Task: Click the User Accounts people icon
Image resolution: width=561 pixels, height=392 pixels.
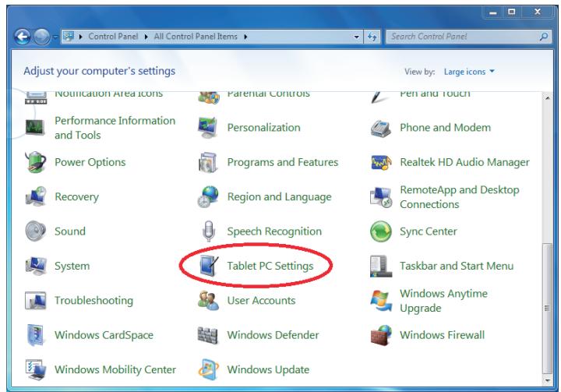Action: tap(208, 300)
